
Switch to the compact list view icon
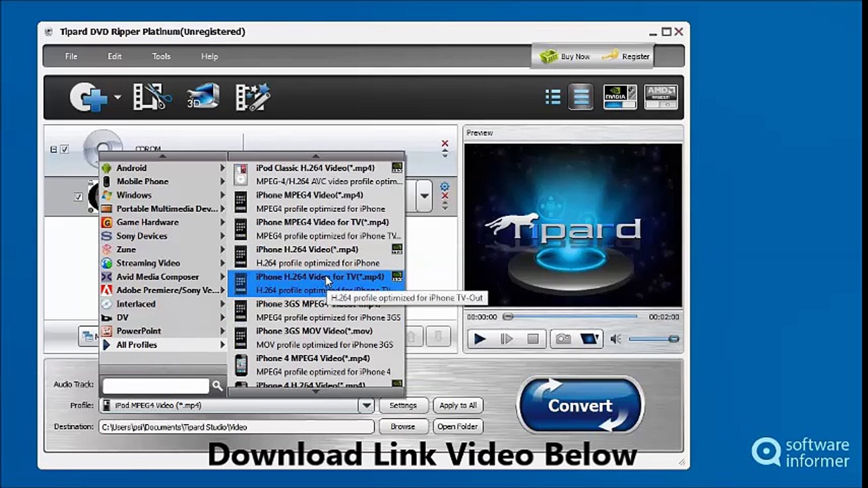tap(552, 97)
